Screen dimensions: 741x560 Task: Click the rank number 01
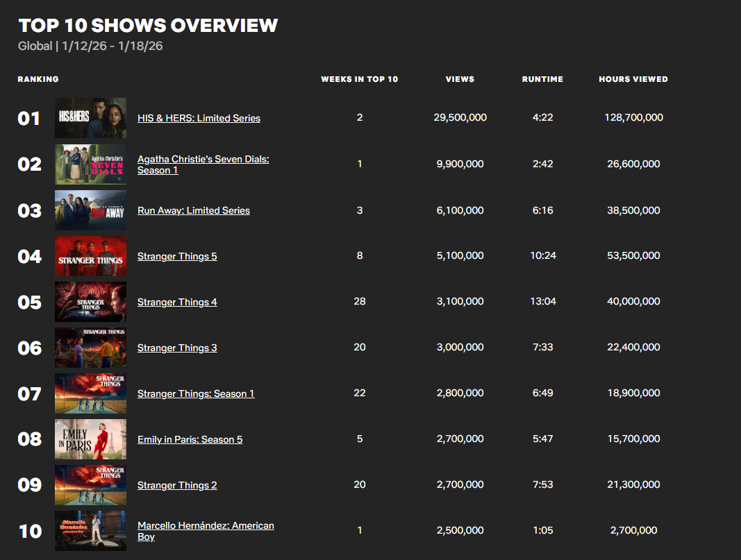pyautogui.click(x=29, y=119)
